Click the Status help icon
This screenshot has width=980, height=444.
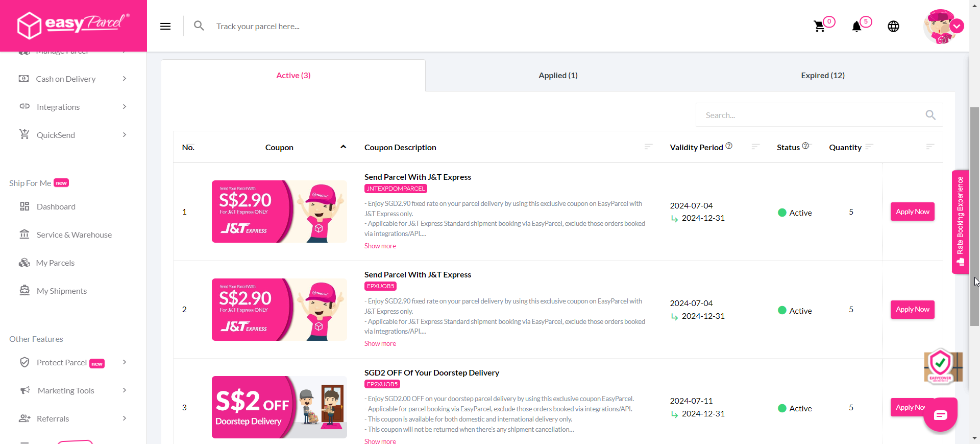pos(805,146)
